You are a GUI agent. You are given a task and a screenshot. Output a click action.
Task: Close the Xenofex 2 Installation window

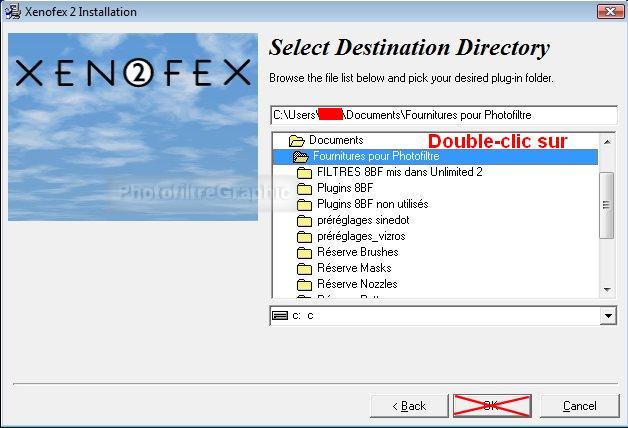click(610, 12)
